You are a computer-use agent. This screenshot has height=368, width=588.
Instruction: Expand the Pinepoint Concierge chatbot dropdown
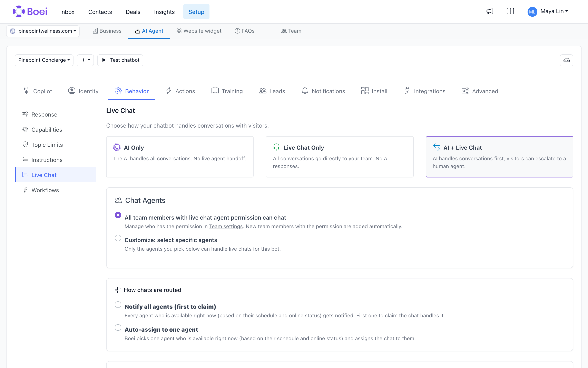coord(44,60)
